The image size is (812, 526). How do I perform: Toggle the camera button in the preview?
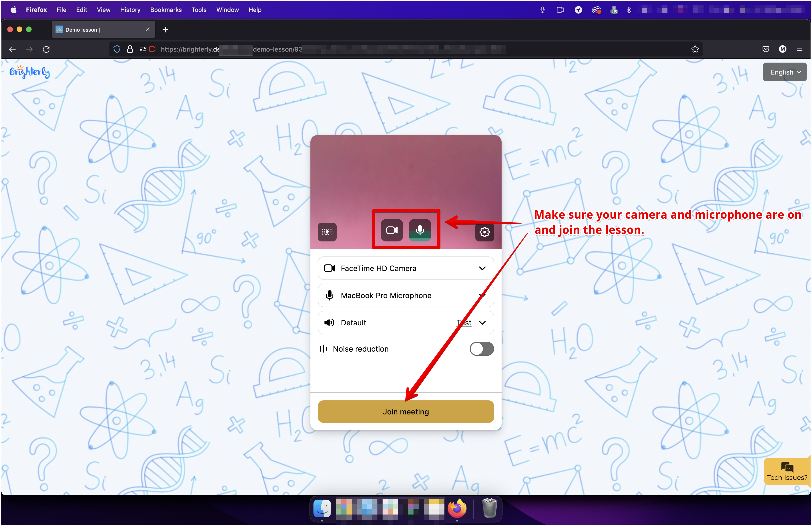[392, 230]
